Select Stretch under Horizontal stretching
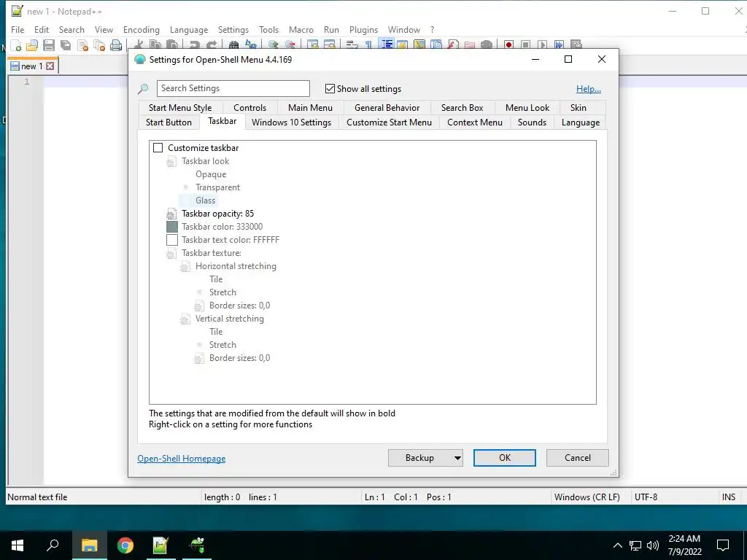 point(222,292)
